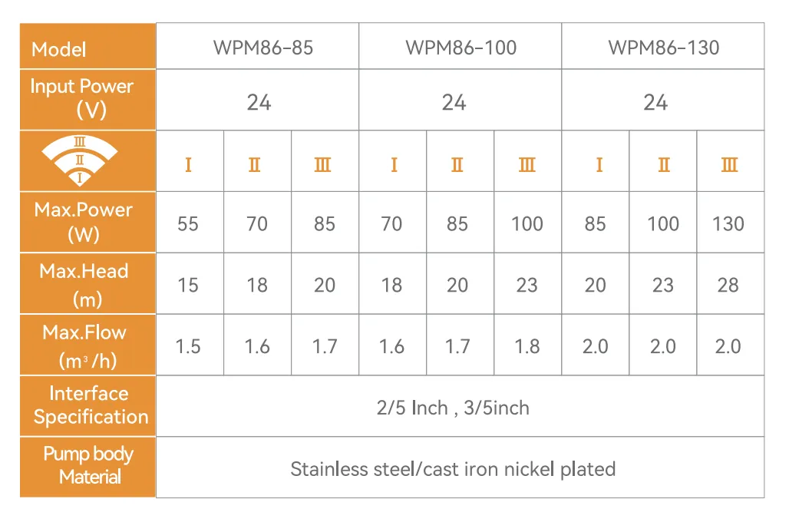Click the Input Power (V) row label

pyautogui.click(x=82, y=98)
